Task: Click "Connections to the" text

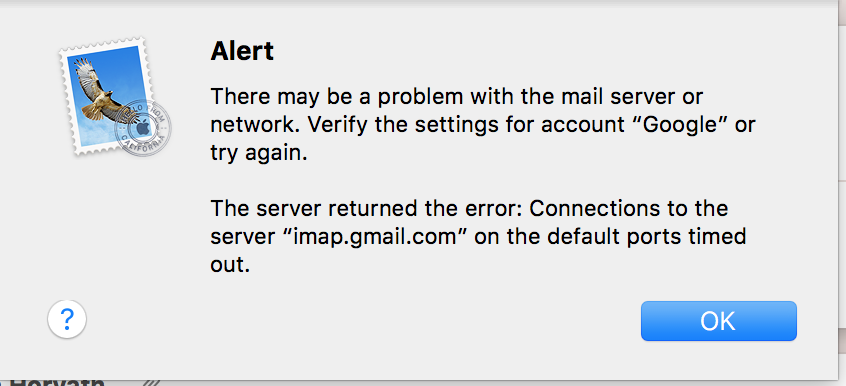Action: pos(629,208)
